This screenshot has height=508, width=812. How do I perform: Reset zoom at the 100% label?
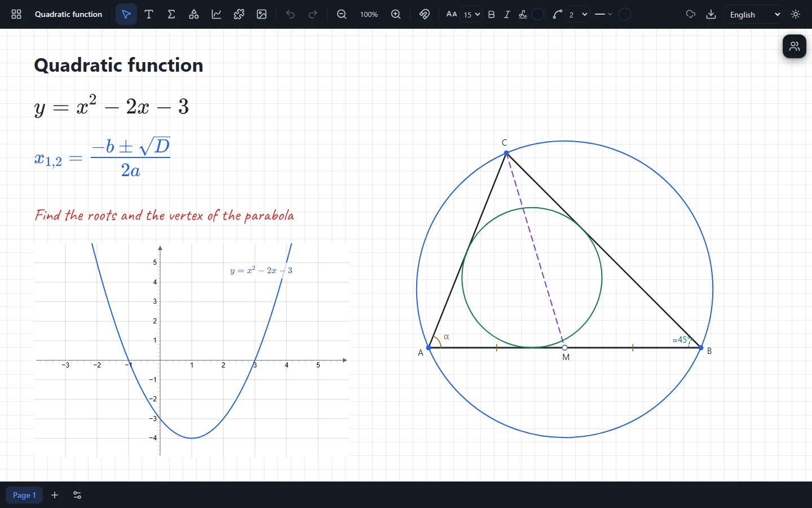(x=369, y=14)
